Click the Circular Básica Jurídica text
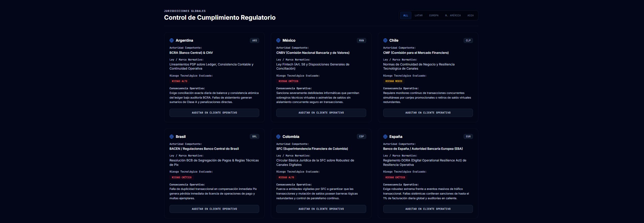 tap(315, 162)
